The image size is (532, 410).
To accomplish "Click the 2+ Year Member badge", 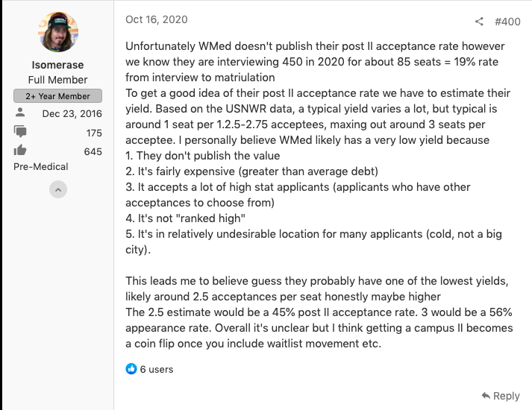I will tap(57, 96).
